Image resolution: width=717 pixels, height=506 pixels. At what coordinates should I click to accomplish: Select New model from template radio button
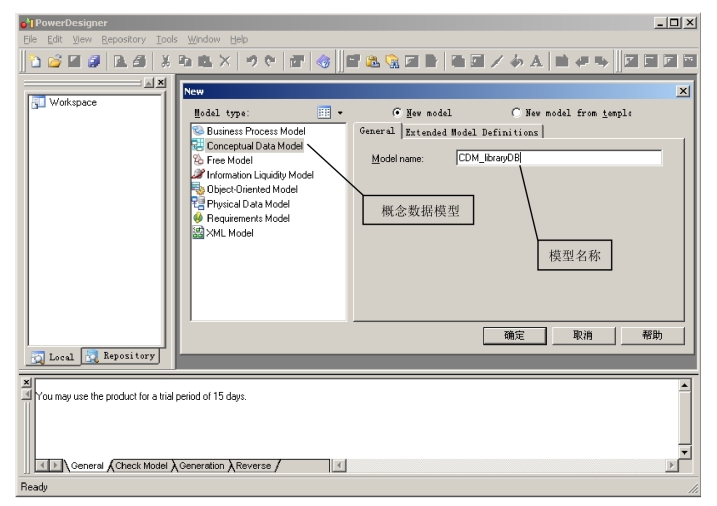(x=516, y=112)
